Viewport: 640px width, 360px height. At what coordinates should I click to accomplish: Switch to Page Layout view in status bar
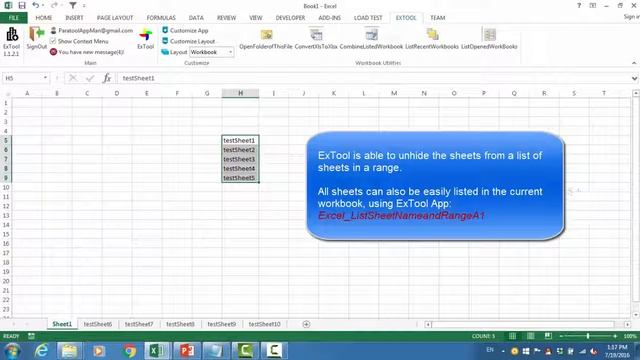click(x=530, y=336)
